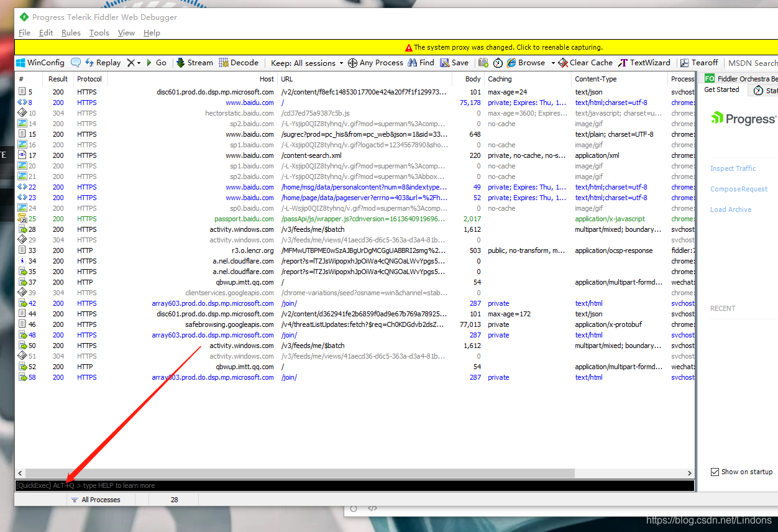Switch to Fiddler Orchestra Beta tab
The image size is (778, 532).
click(741, 78)
